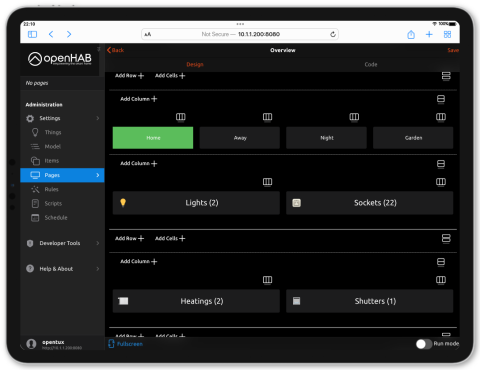The image size is (480, 370).
Task: Select Pages in the sidebar
Action: coord(62,175)
